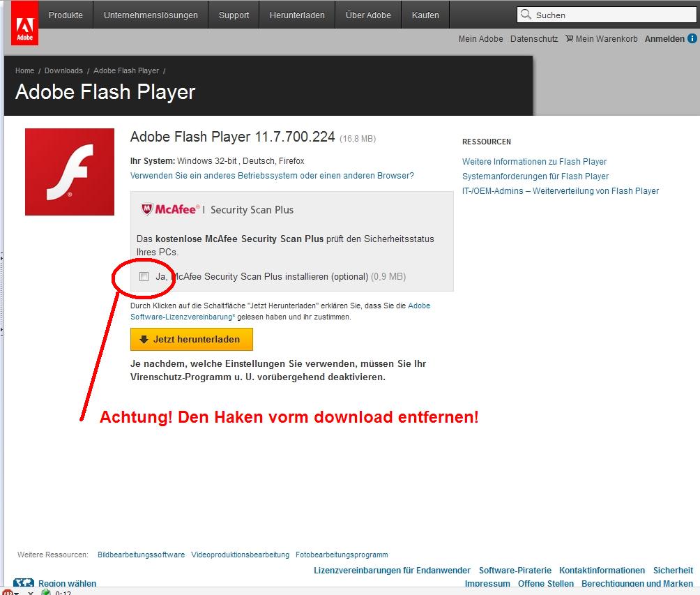
Task: Open the Bildbearbeitungssoftware link
Action: 141,555
